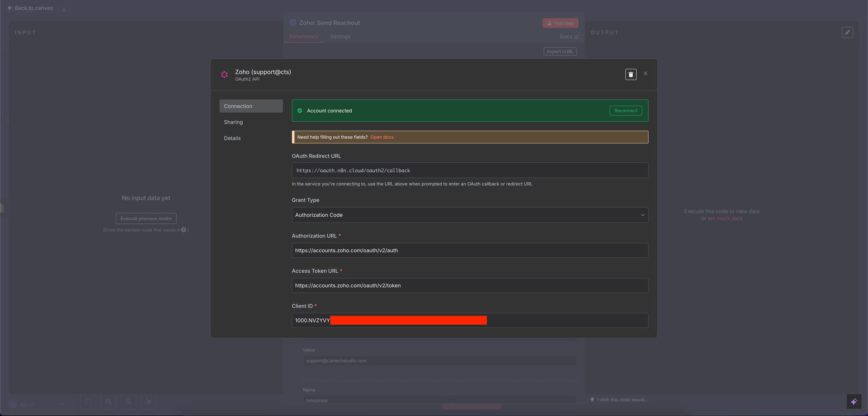Click the canvas zoom out icon
The height and width of the screenshot is (416, 868).
[128, 402]
